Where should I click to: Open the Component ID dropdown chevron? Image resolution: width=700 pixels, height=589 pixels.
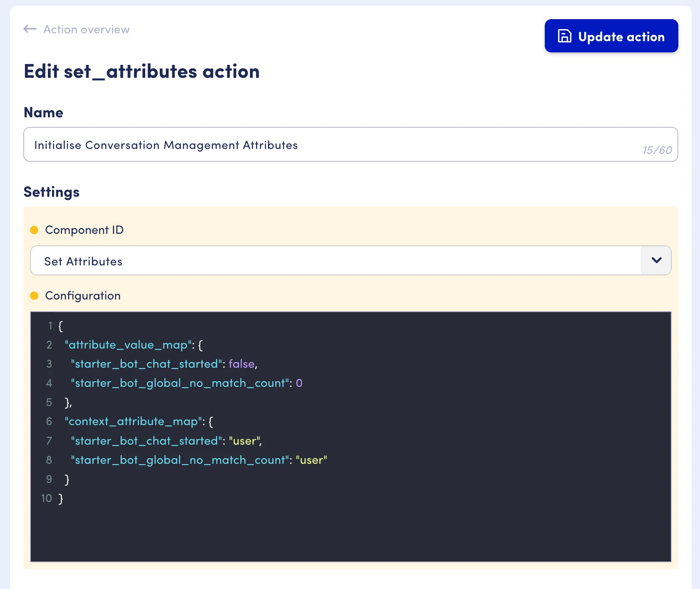coord(656,260)
